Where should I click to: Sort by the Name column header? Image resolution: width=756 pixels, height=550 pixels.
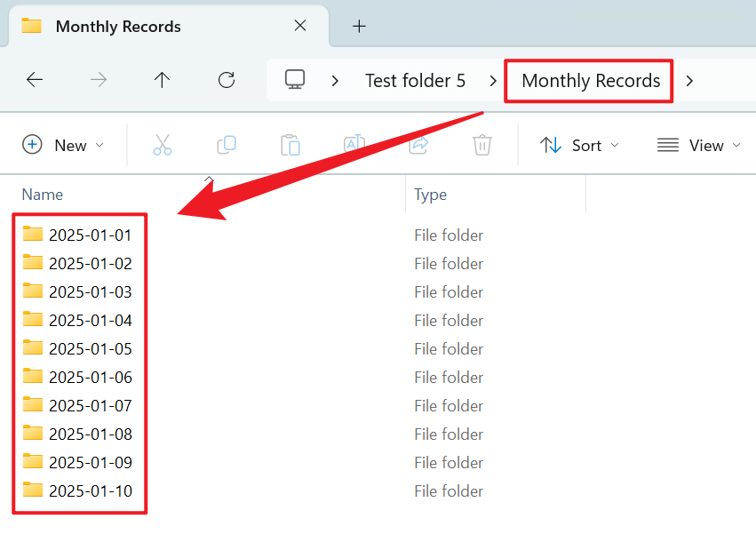click(x=43, y=195)
